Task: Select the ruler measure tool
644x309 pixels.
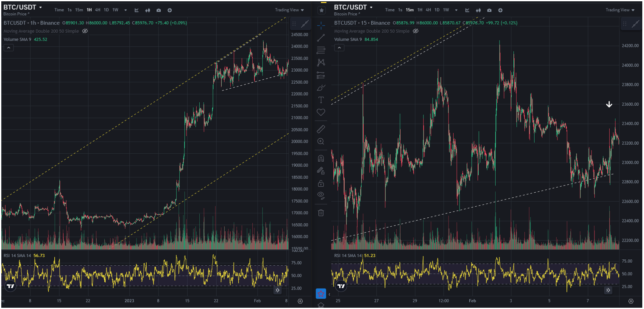Action: [x=321, y=129]
